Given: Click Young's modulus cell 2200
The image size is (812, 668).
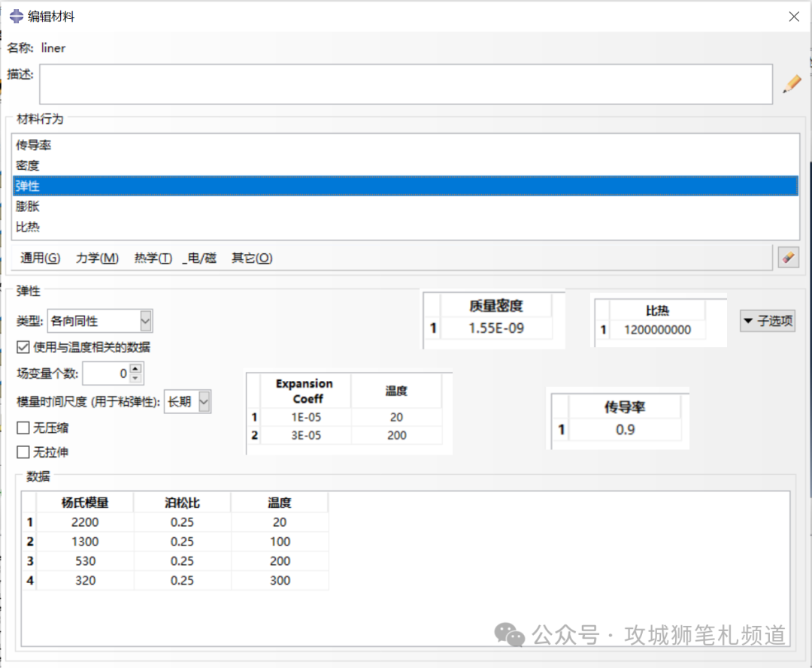Looking at the screenshot, I should pos(85,522).
